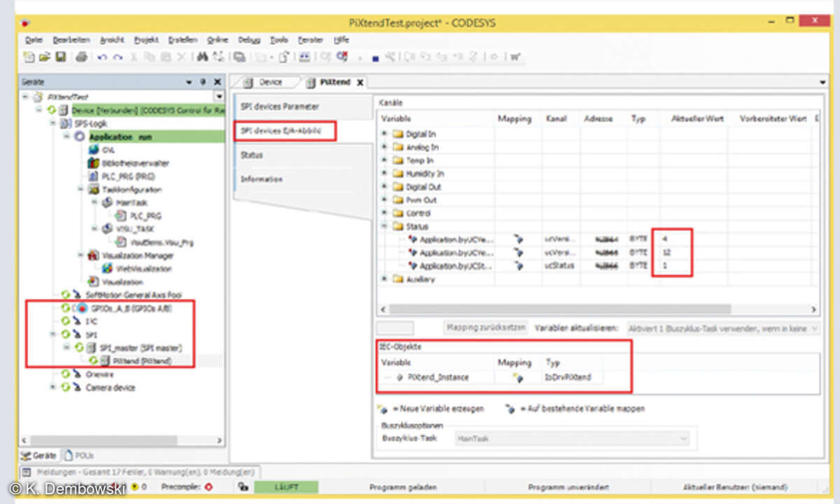Select the Onewire tree item

99,374
